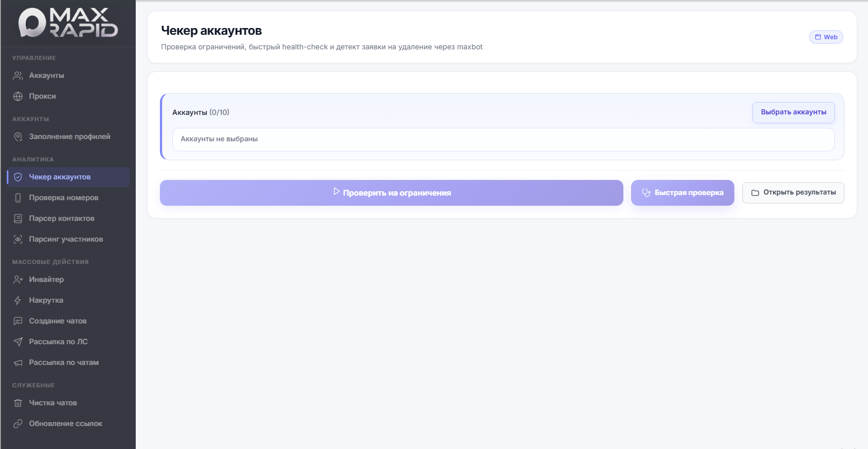Click the Проверка номеров phone icon
The height and width of the screenshot is (449, 868).
18,198
